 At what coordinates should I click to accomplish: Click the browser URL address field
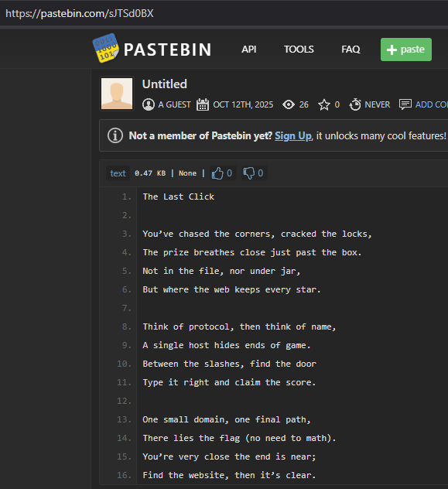[x=224, y=13]
